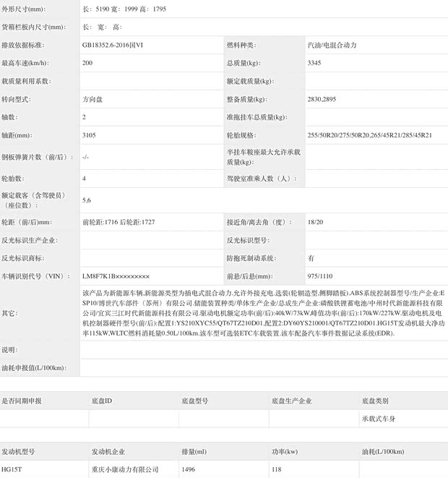448x478 pixels.
Task: Click the fuel type value 汽油/电混合动力
Action: coord(332,45)
